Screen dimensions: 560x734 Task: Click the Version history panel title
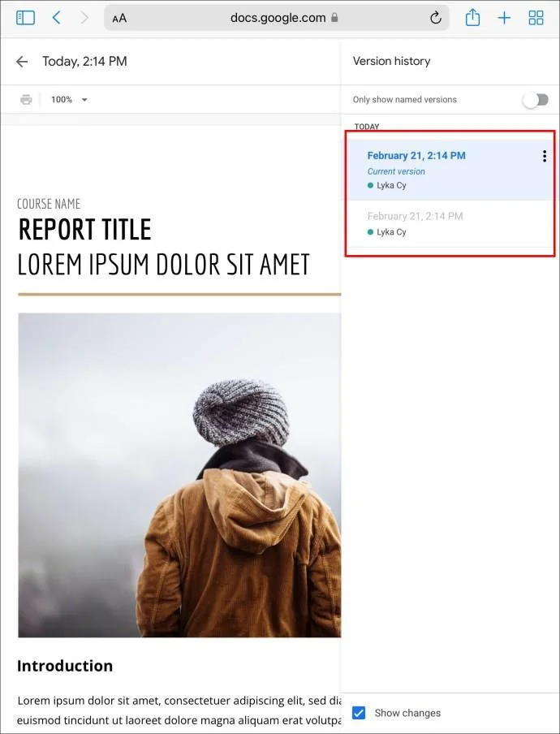click(x=391, y=62)
